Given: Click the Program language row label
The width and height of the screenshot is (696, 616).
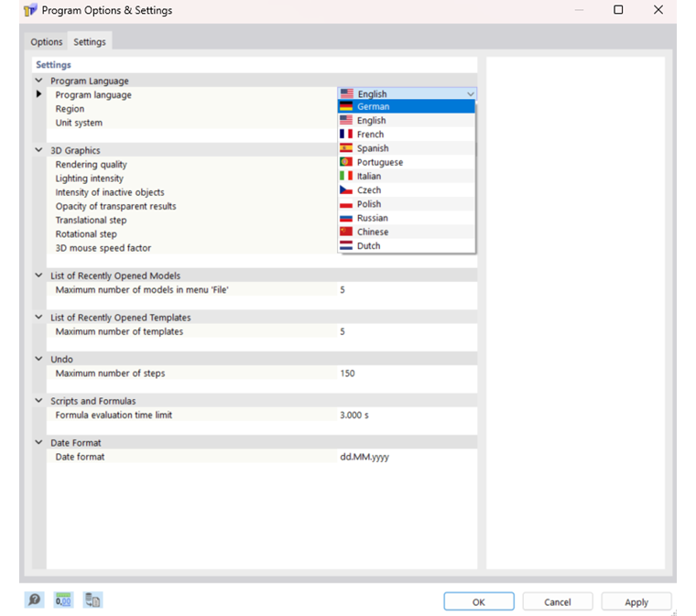Looking at the screenshot, I should (93, 95).
